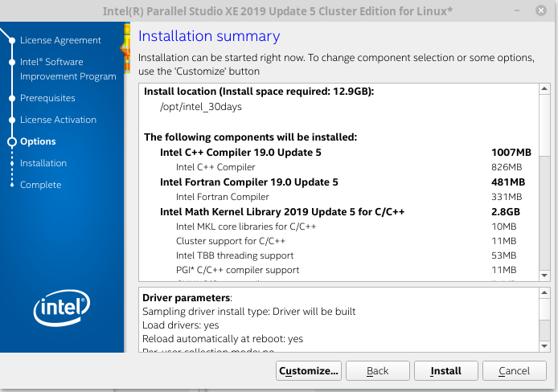Click the Options step circle marker

pyautogui.click(x=12, y=141)
